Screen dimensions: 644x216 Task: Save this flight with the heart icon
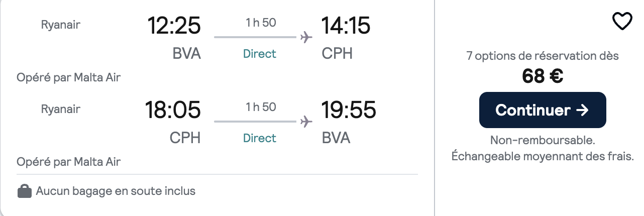click(622, 21)
